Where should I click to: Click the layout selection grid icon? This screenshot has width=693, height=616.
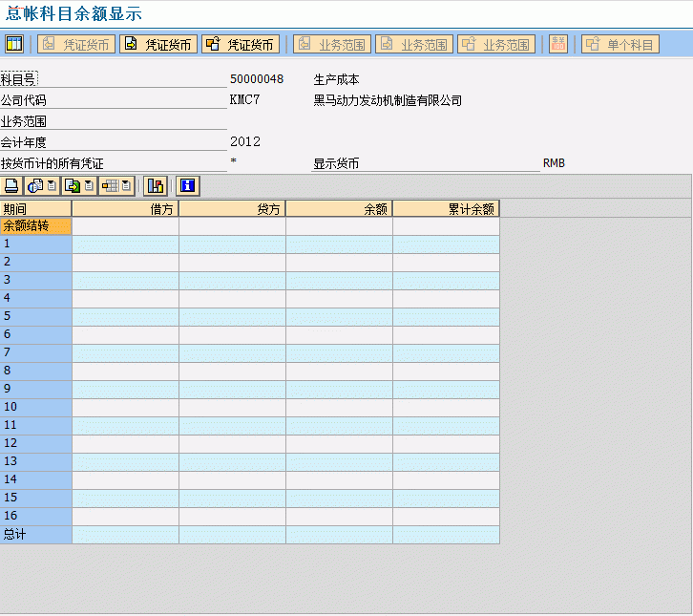point(110,185)
